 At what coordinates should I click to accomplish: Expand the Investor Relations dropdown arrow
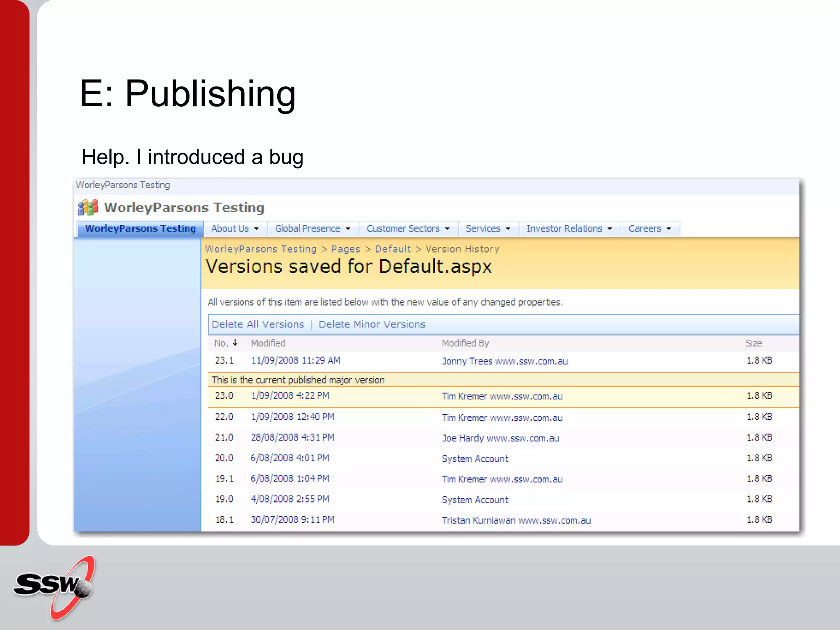coord(609,229)
